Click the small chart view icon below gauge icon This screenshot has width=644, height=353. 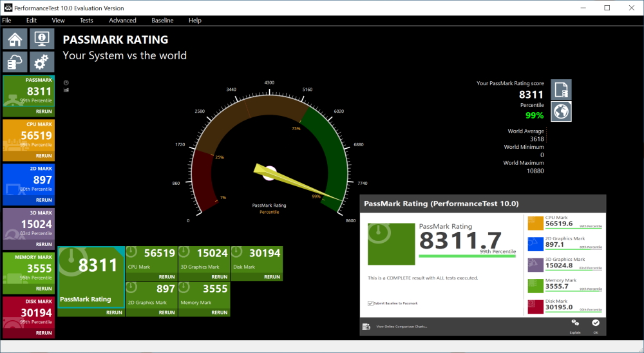click(x=66, y=90)
